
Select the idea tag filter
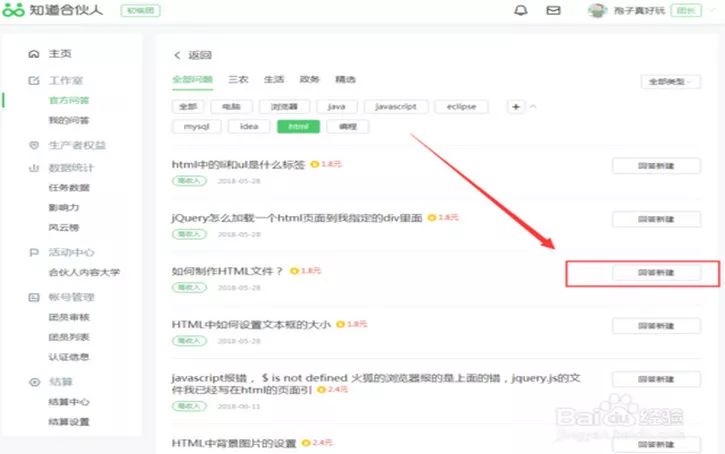pos(249,127)
